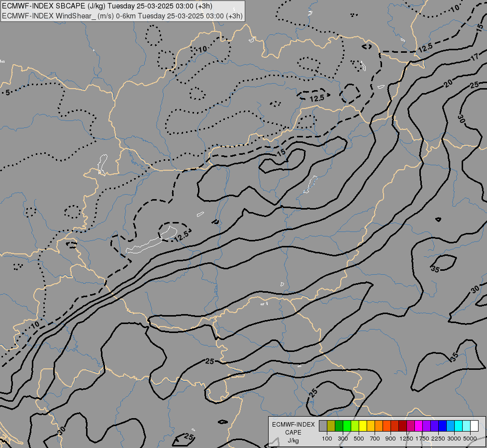Click the CAPE word in the legend
This screenshot has width=487, height=448.
pos(293,433)
